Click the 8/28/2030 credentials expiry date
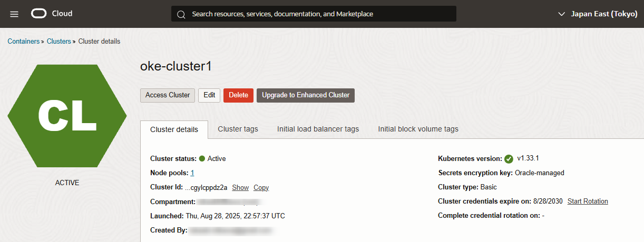The width and height of the screenshot is (644, 242). tap(548, 201)
